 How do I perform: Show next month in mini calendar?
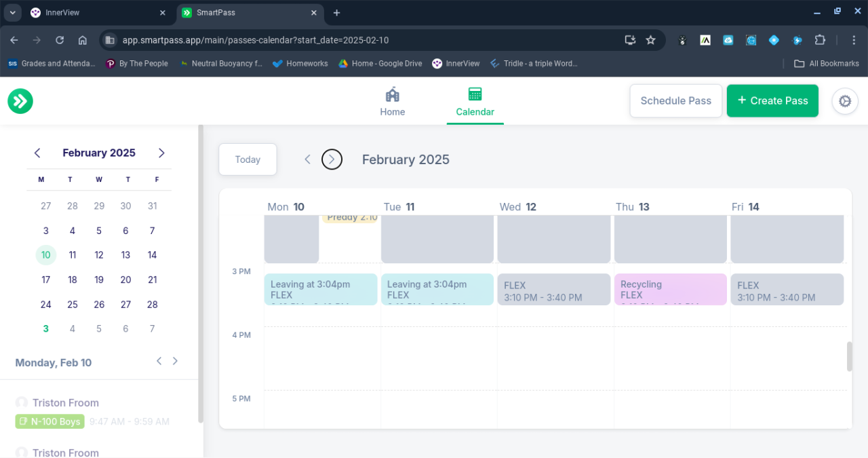161,153
